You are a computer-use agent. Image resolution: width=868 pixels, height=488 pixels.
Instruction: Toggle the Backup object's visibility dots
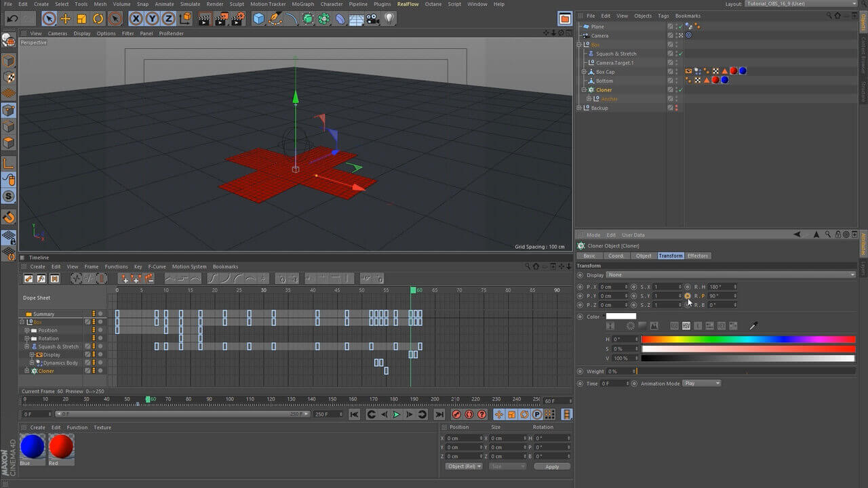click(x=676, y=108)
